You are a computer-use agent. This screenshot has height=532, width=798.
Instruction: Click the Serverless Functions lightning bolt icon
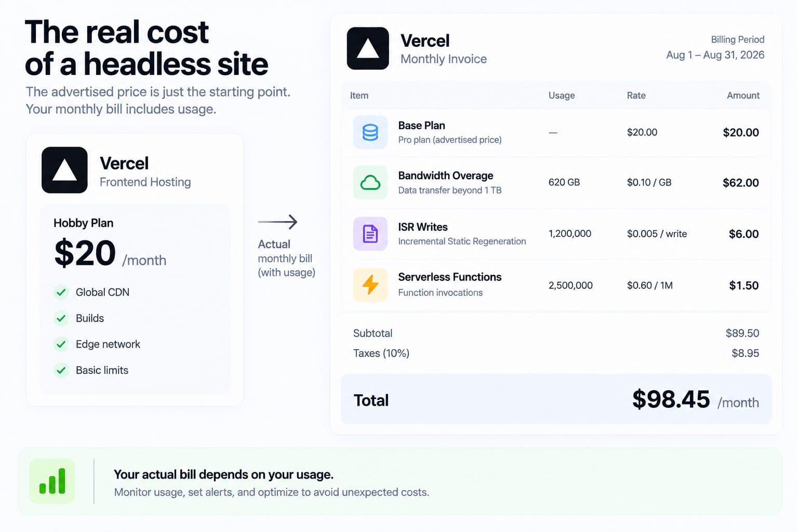coord(370,285)
